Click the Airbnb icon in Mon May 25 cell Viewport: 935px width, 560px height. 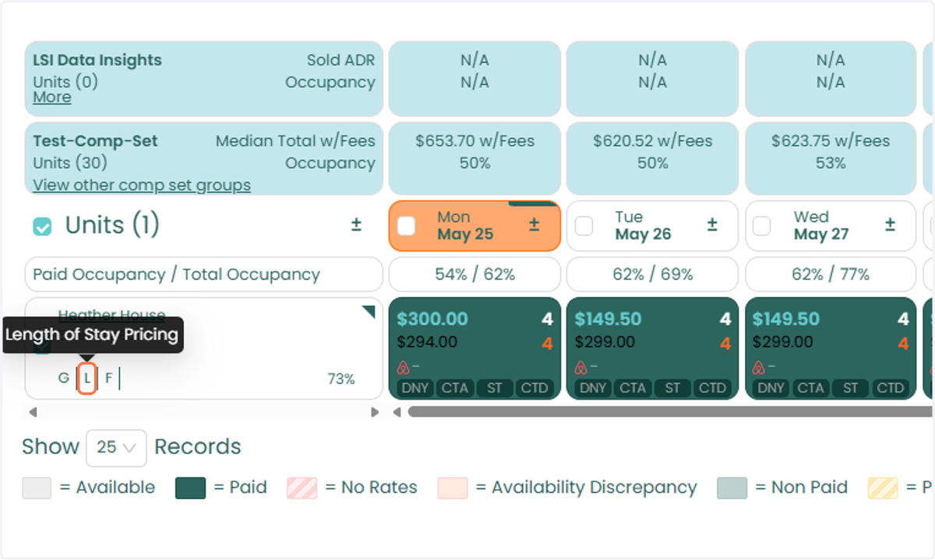tap(404, 367)
